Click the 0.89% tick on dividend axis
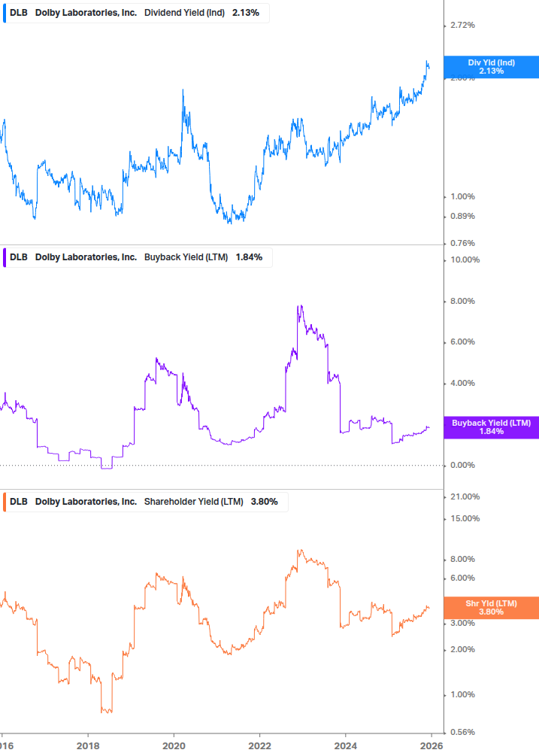The height and width of the screenshot is (756, 539). (462, 217)
